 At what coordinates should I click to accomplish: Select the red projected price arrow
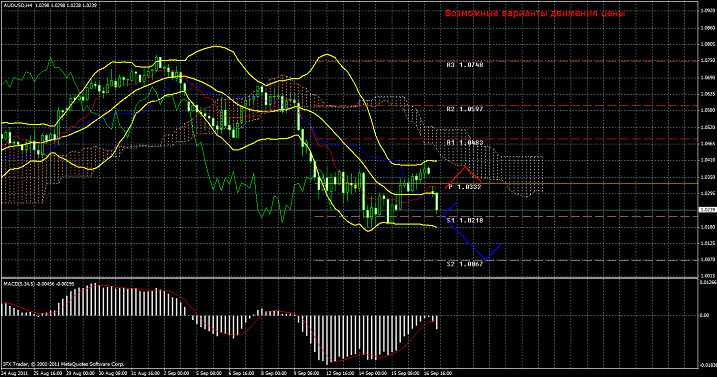pyautogui.click(x=463, y=178)
